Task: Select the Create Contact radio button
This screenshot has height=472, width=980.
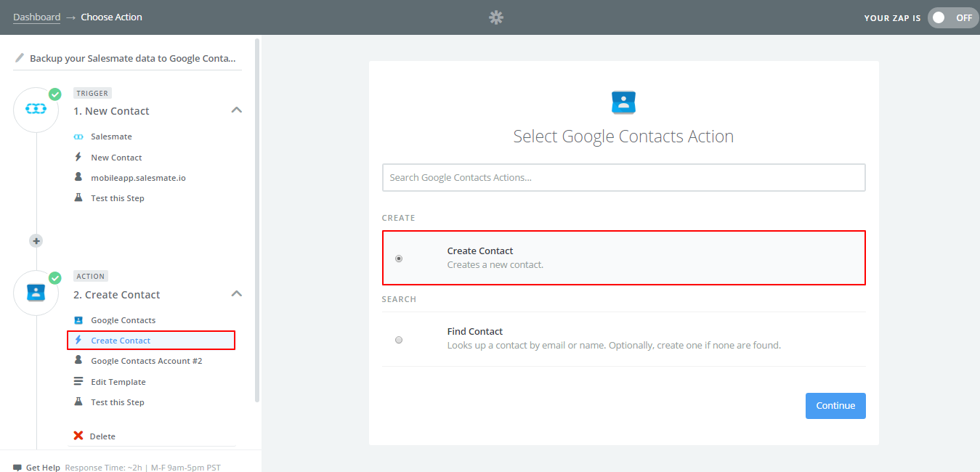Action: click(399, 258)
